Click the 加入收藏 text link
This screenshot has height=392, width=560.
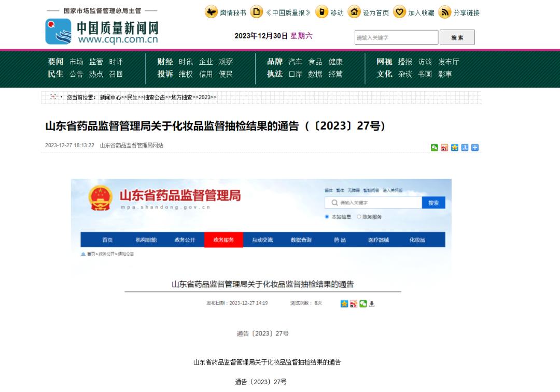421,13
